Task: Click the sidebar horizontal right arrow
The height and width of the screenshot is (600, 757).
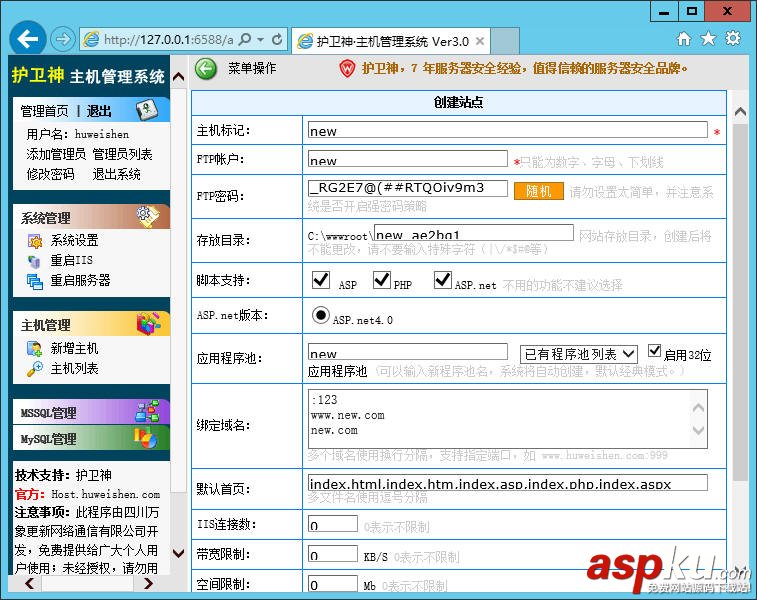Action: click(x=148, y=584)
